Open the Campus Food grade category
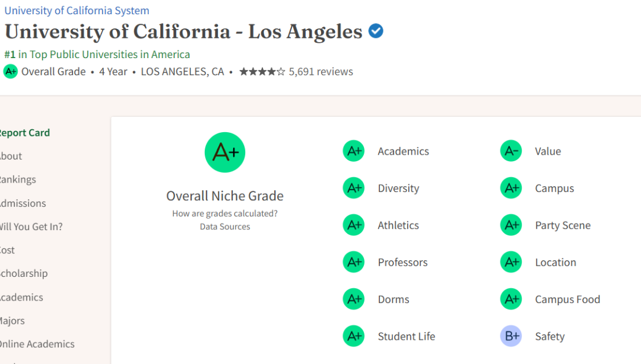 tap(567, 299)
